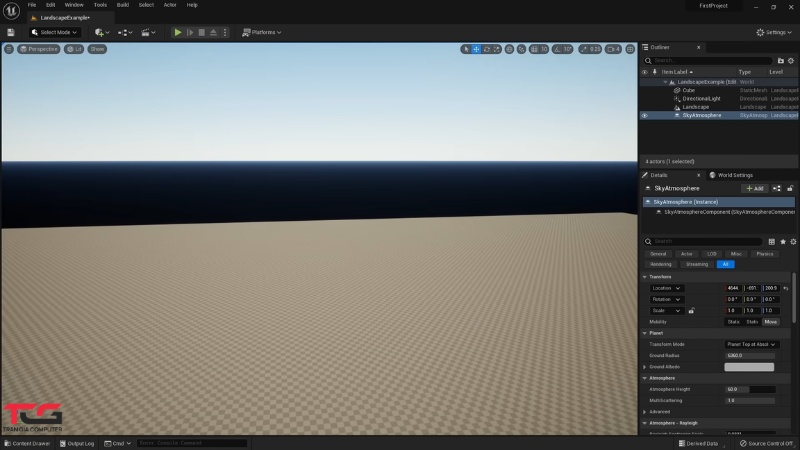Click the Stop simulation button
The image size is (800, 450).
(x=202, y=32)
